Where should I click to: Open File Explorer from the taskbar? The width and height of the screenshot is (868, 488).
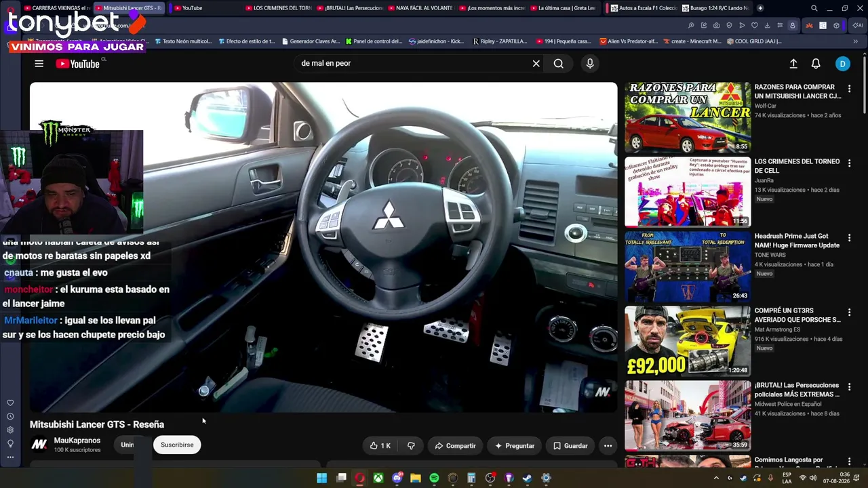(x=416, y=478)
